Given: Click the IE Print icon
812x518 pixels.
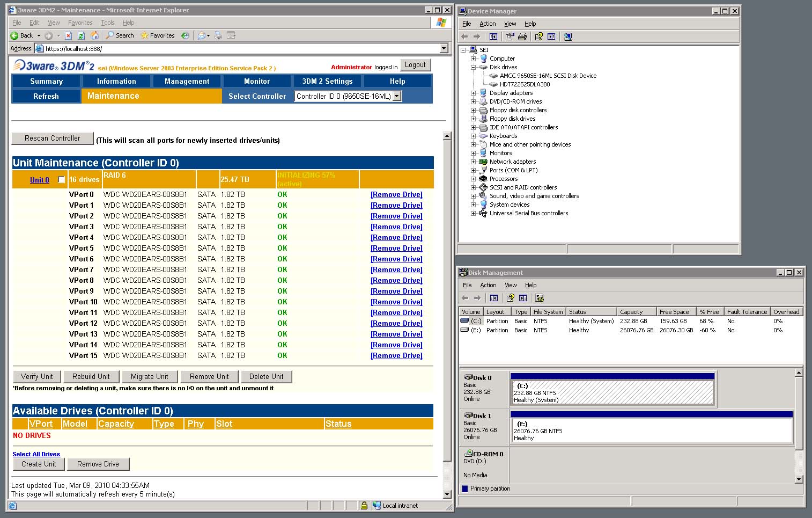Looking at the screenshot, I should tap(218, 35).
